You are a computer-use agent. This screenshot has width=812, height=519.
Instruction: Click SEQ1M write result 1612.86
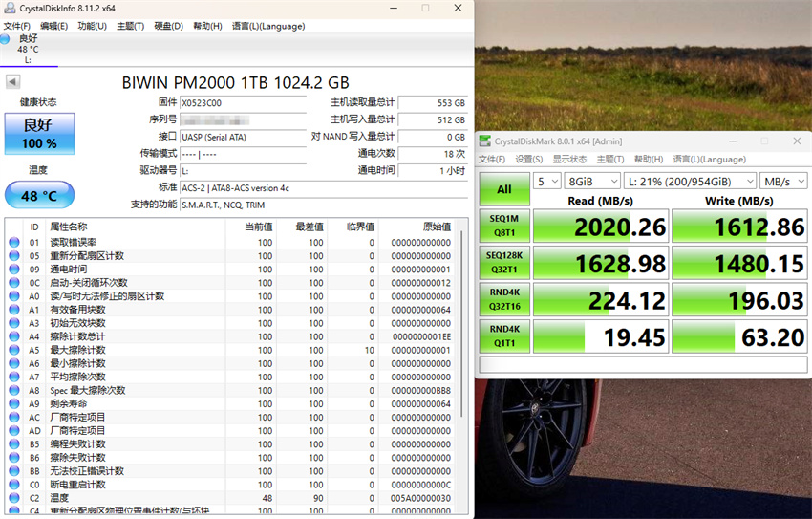739,226
